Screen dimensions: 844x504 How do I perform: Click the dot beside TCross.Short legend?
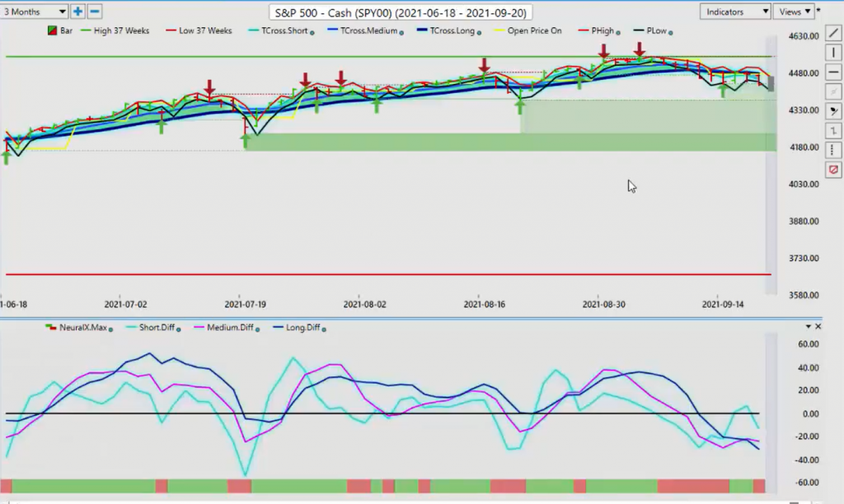point(312,32)
